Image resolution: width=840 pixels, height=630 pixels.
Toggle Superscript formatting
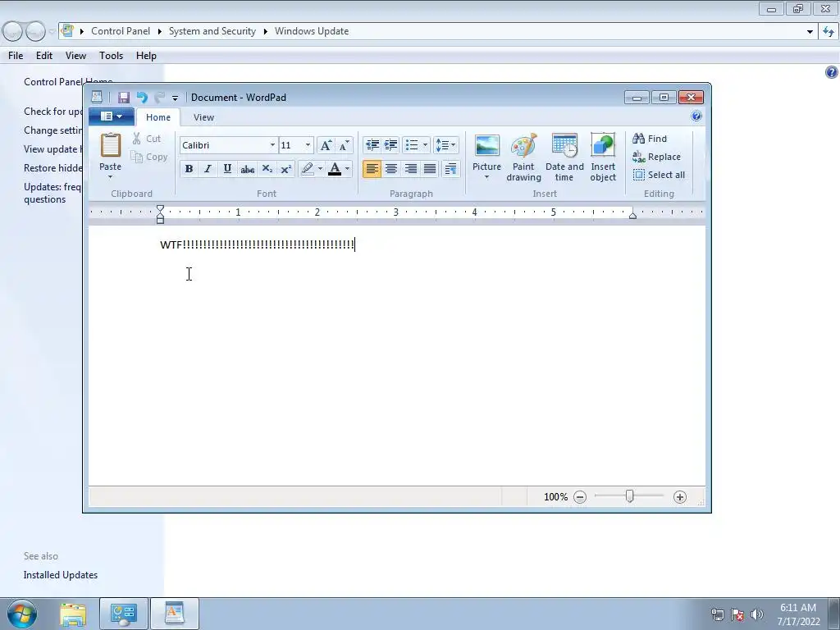pos(286,169)
